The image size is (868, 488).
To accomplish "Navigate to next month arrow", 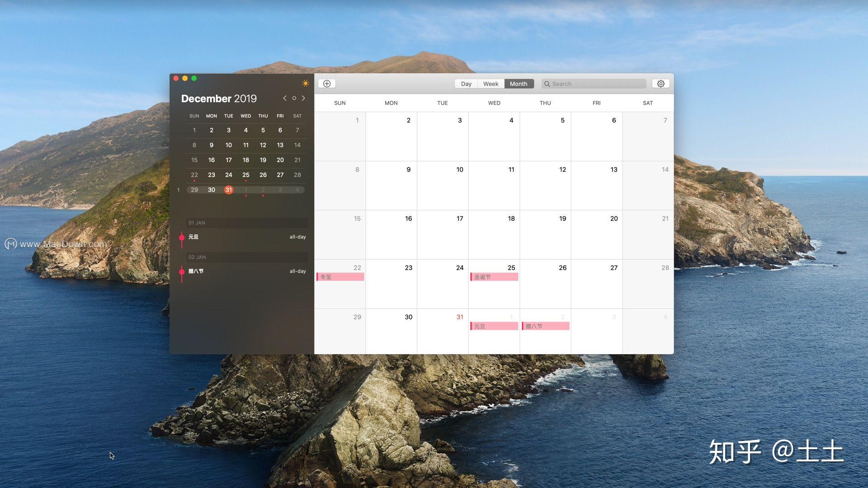I will tap(303, 98).
